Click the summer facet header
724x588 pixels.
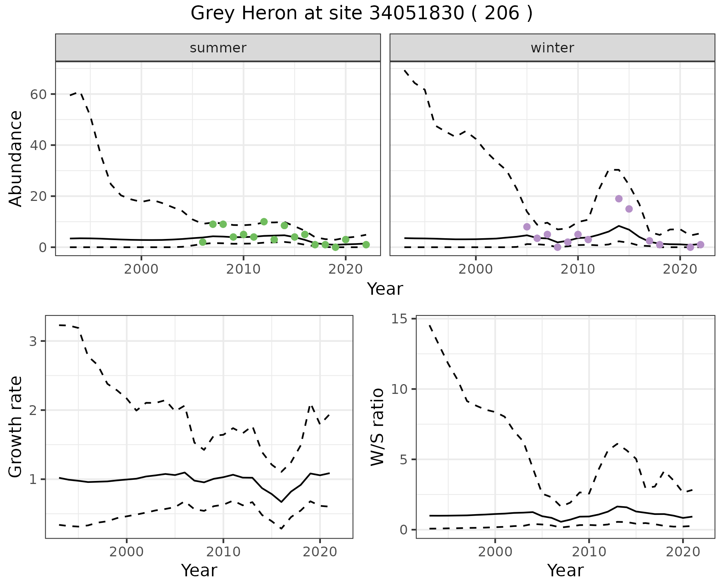(x=218, y=48)
